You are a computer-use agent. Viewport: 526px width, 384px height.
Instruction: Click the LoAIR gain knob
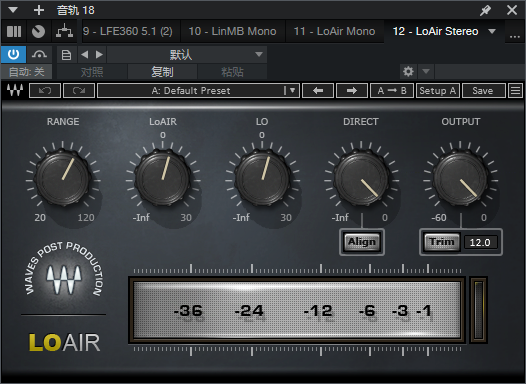pyautogui.click(x=162, y=177)
